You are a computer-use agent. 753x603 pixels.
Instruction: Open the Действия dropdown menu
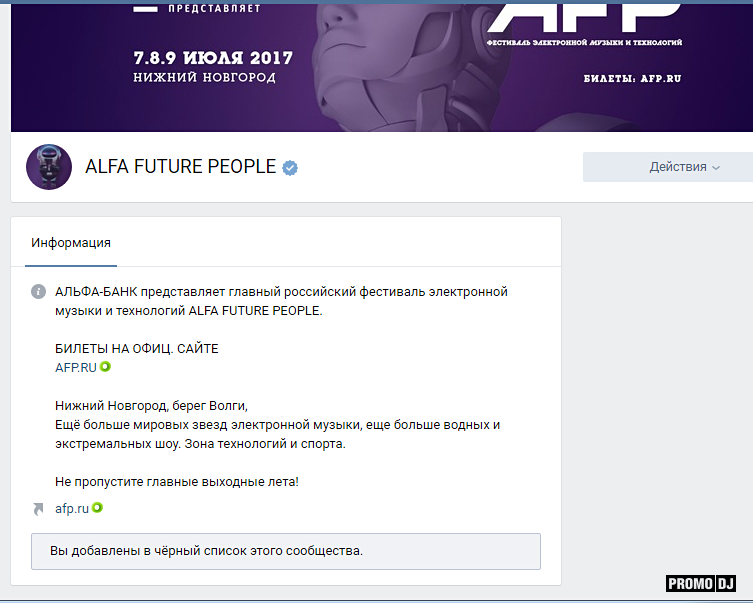point(668,167)
